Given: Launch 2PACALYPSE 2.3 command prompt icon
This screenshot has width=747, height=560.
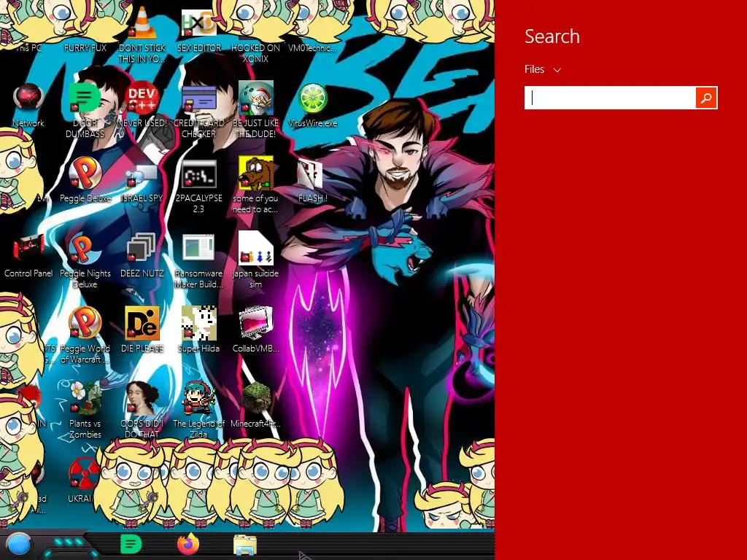Looking at the screenshot, I should [199, 174].
